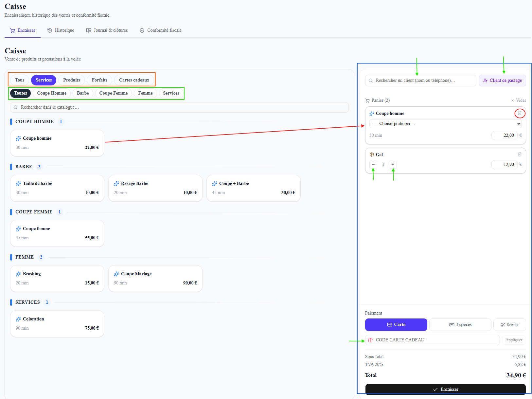Remove Gel item with trash icon
This screenshot has height=399, width=532.
coord(520,154)
